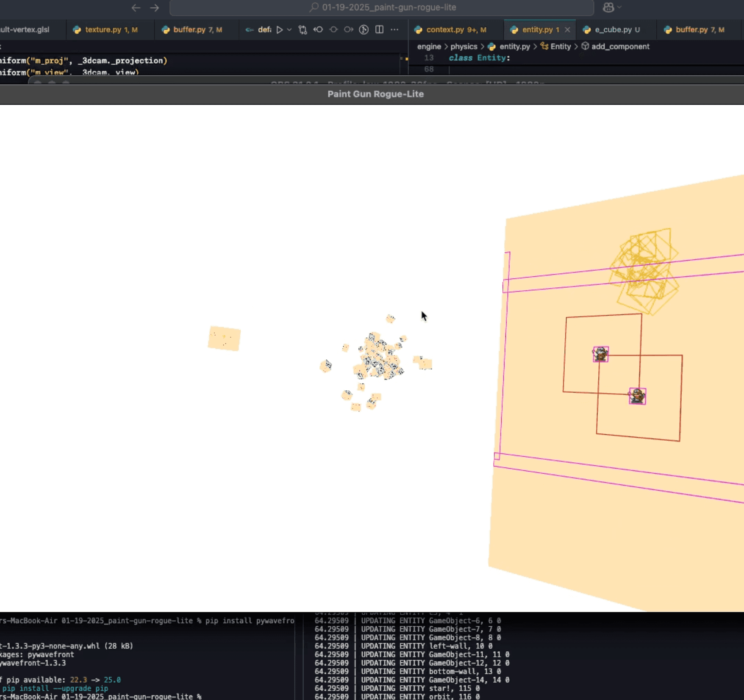Expand the Copilot dropdown chevron
744x700 pixels.
[x=619, y=7]
